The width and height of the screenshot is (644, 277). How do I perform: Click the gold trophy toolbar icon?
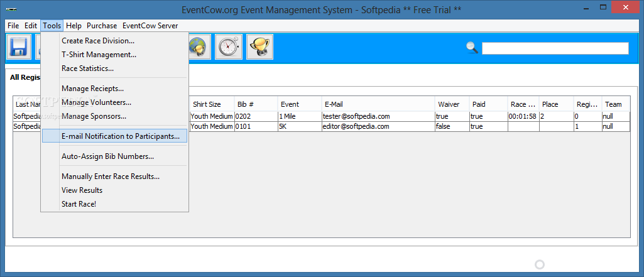pos(259,47)
